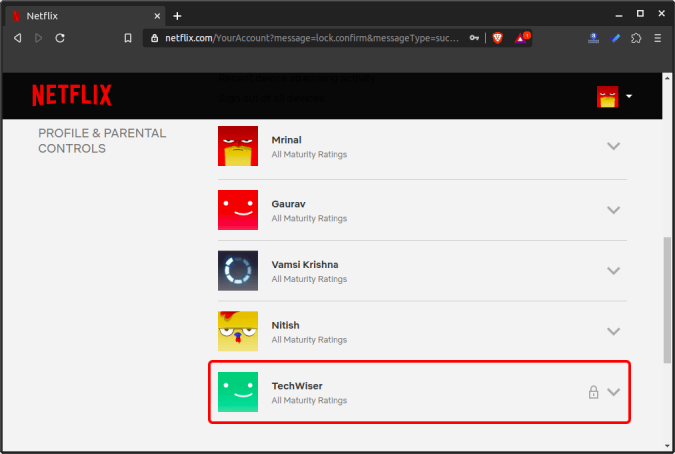Image resolution: width=675 pixels, height=454 pixels.
Task: Click Gaurav's red smiley avatar
Action: 238,210
